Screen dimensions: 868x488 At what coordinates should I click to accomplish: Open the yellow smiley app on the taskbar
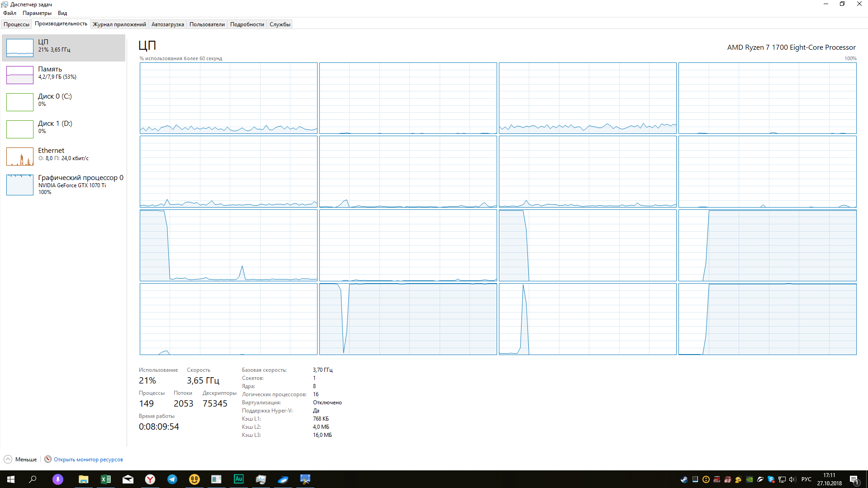click(x=194, y=479)
